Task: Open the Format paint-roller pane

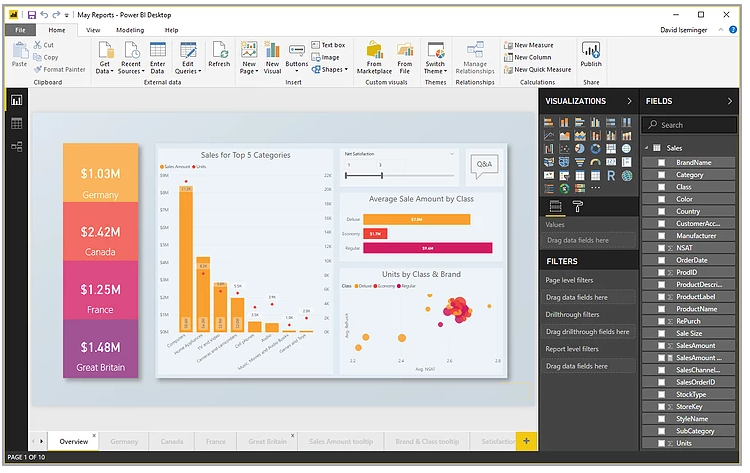Action: click(577, 207)
